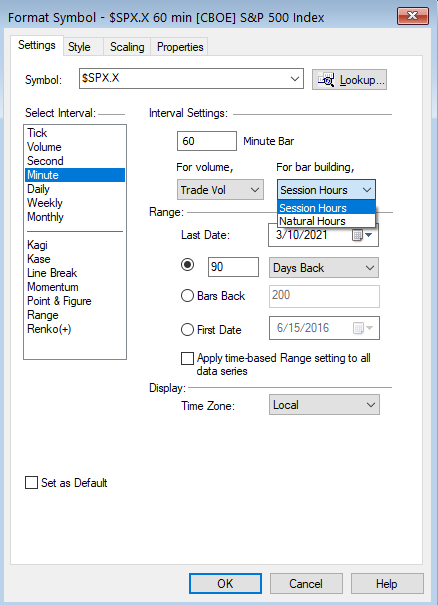Pick Session Hours in the dropdown list

click(326, 208)
